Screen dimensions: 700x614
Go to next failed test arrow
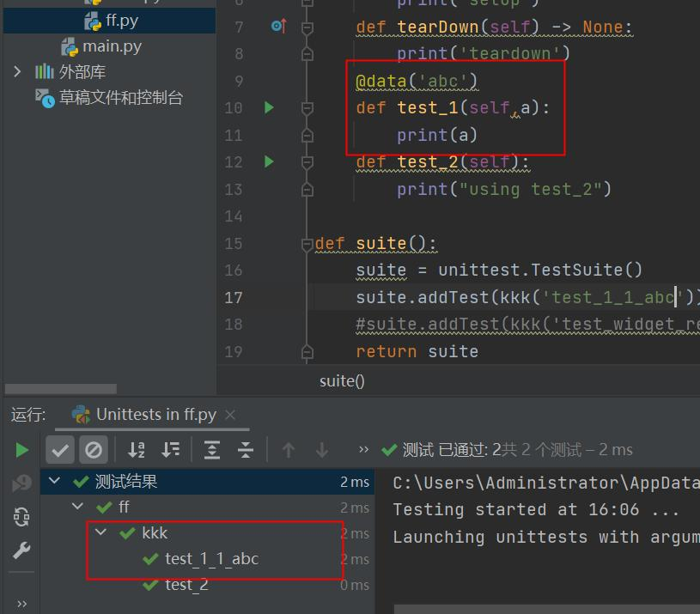[322, 450]
